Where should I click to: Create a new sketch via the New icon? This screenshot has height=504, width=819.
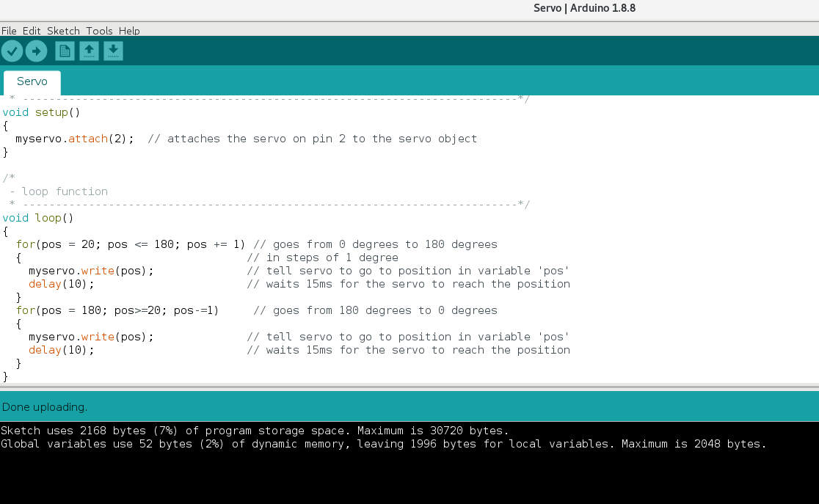click(64, 51)
